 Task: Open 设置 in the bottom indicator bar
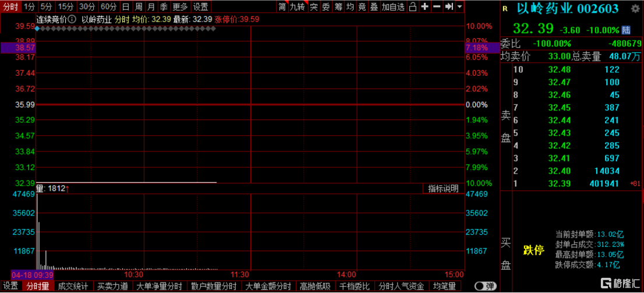[x=10, y=286]
